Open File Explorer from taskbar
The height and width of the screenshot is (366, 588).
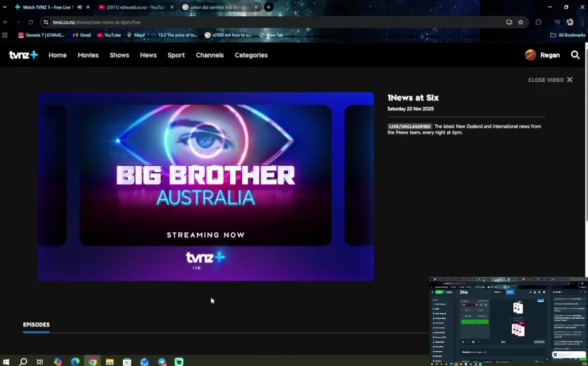click(109, 361)
